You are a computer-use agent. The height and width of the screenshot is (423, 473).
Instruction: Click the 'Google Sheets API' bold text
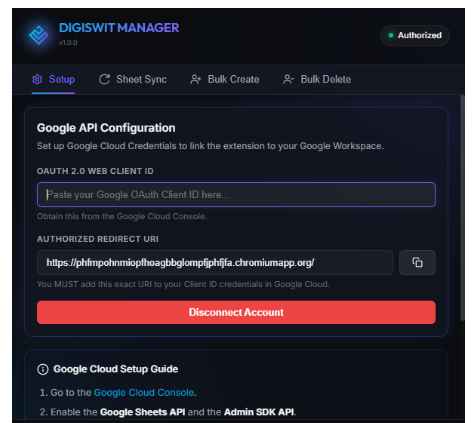tap(142, 412)
